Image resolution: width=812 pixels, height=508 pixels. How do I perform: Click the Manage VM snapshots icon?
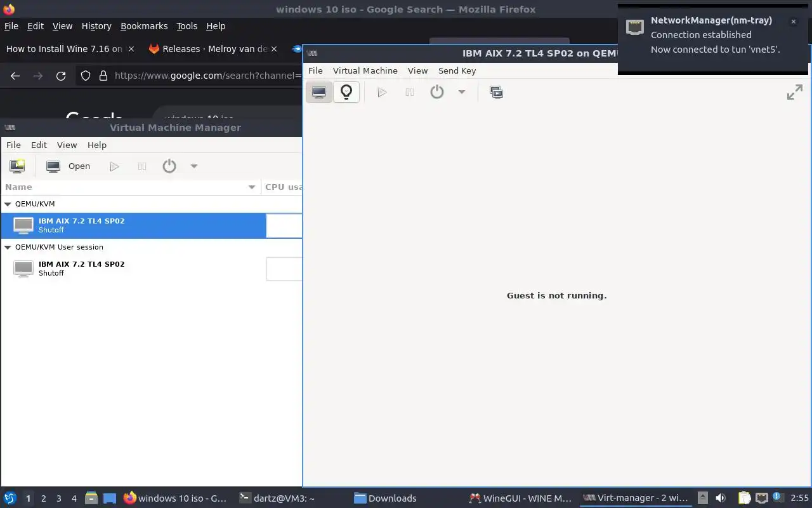pyautogui.click(x=496, y=92)
